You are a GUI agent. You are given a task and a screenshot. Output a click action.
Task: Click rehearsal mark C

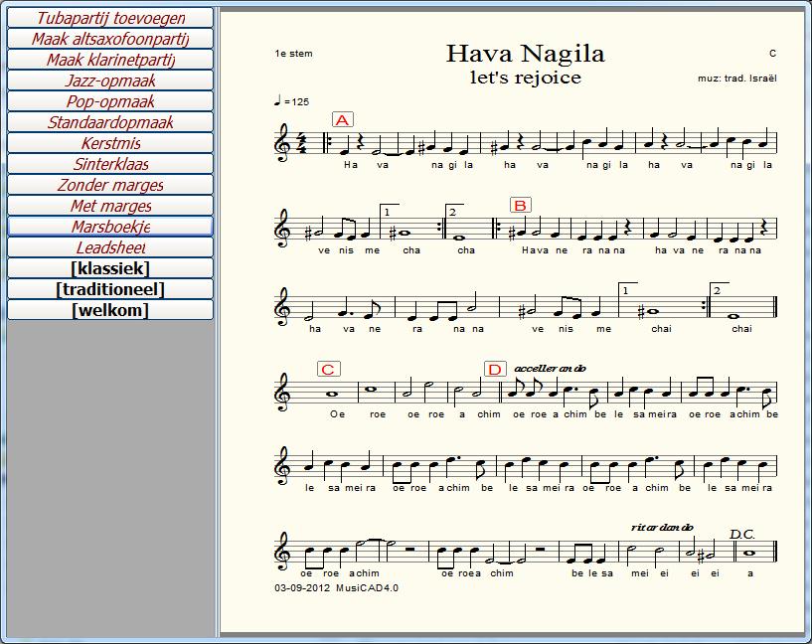pyautogui.click(x=328, y=369)
